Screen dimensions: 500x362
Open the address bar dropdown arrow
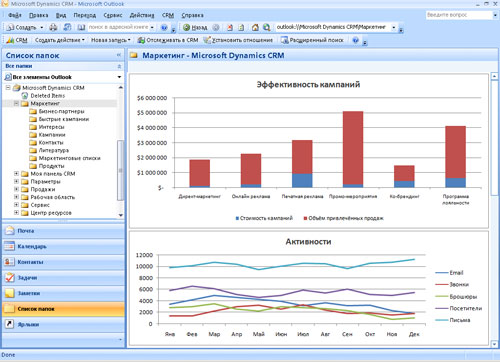tap(394, 27)
